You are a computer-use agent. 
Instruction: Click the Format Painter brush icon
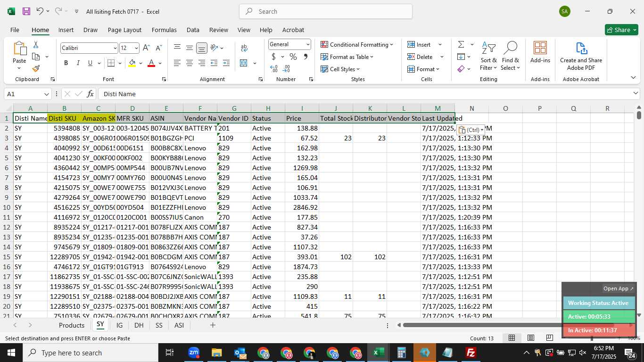click(36, 68)
